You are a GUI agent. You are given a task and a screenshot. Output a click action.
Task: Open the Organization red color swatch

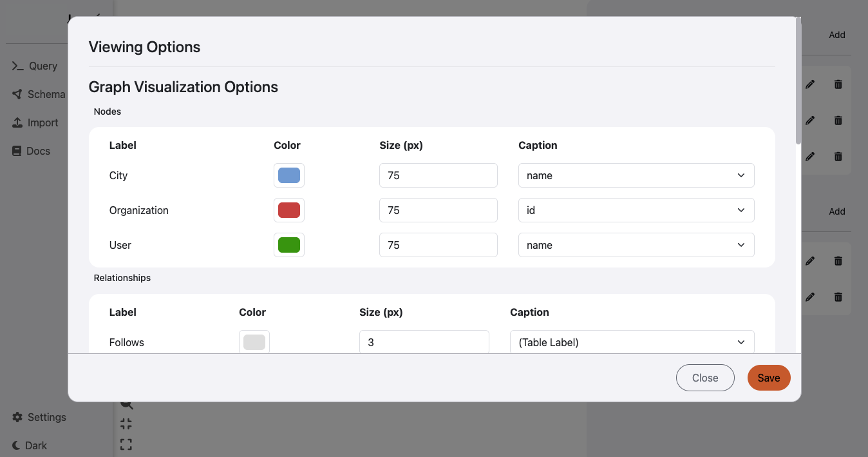click(x=289, y=210)
